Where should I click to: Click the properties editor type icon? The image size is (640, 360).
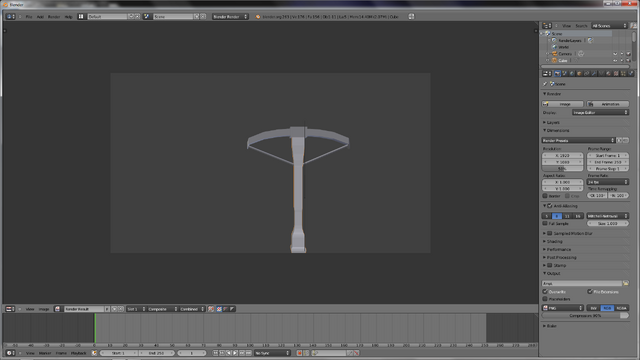[547, 73]
